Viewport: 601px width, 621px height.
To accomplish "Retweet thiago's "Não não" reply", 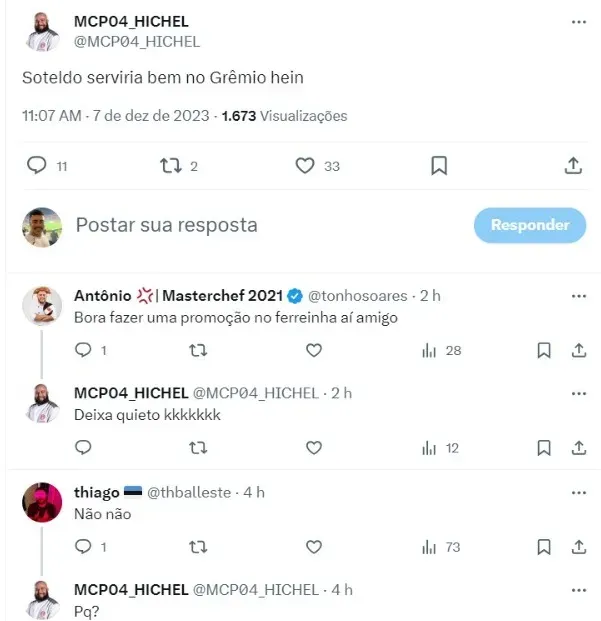I will [198, 546].
